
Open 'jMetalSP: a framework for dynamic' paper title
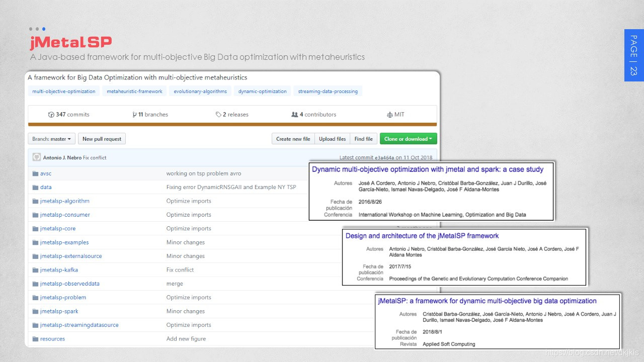click(x=488, y=301)
